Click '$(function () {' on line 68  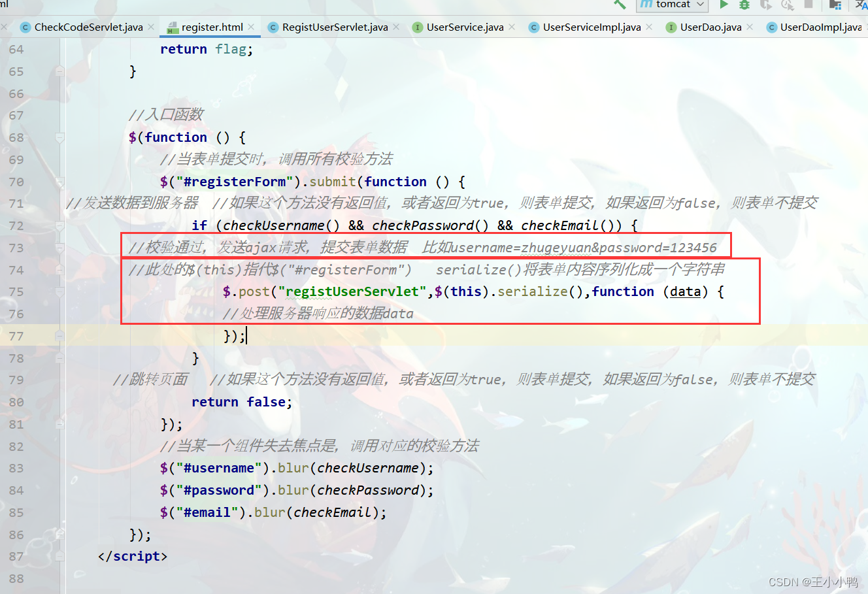tap(188, 138)
